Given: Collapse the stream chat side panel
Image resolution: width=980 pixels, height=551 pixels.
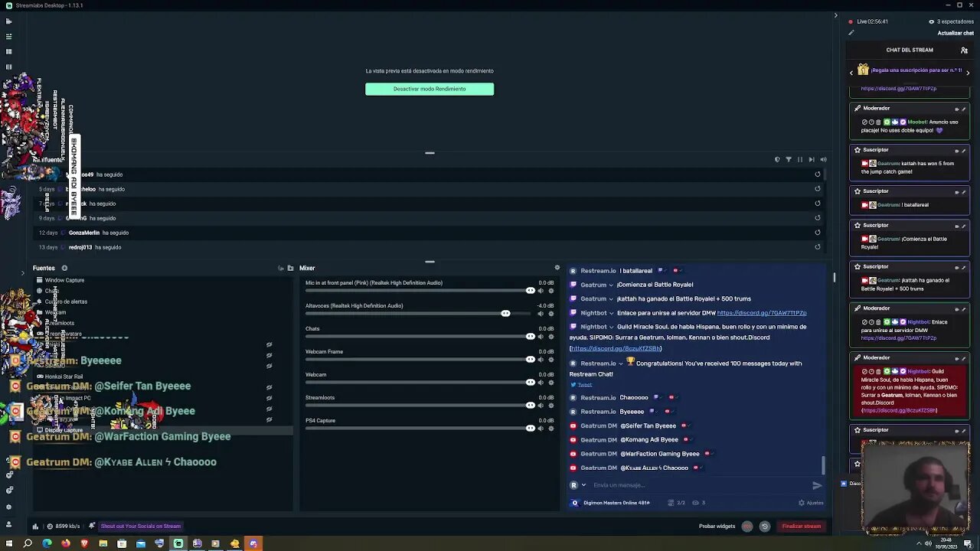Looking at the screenshot, I should (835, 15).
